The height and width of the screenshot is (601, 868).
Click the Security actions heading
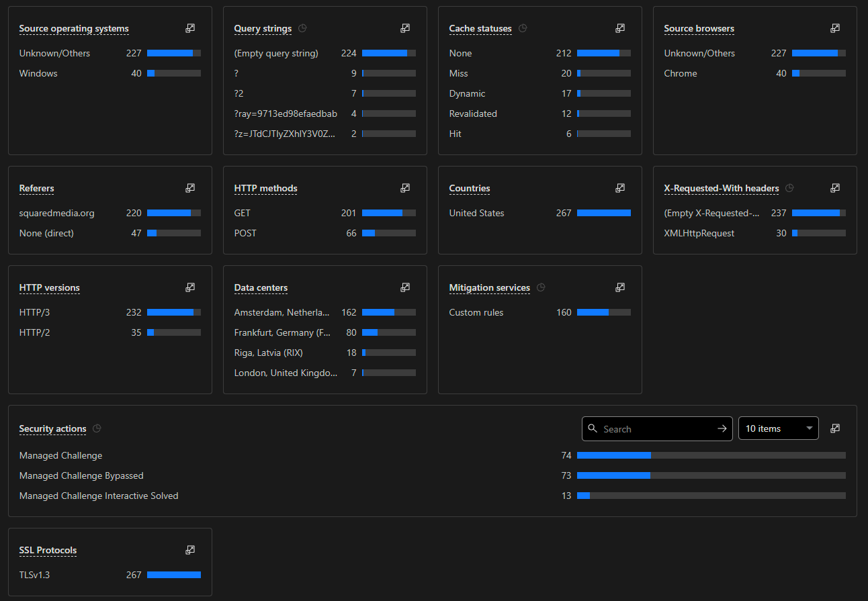pos(53,429)
